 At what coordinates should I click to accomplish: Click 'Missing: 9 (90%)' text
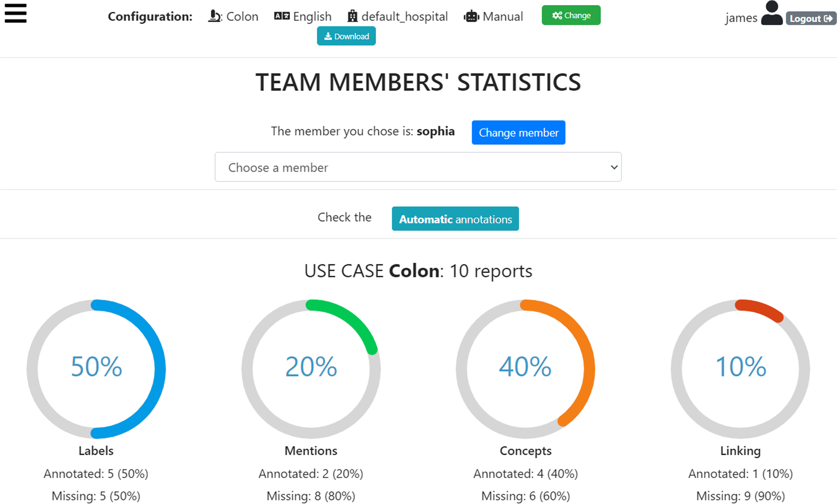pyautogui.click(x=740, y=496)
